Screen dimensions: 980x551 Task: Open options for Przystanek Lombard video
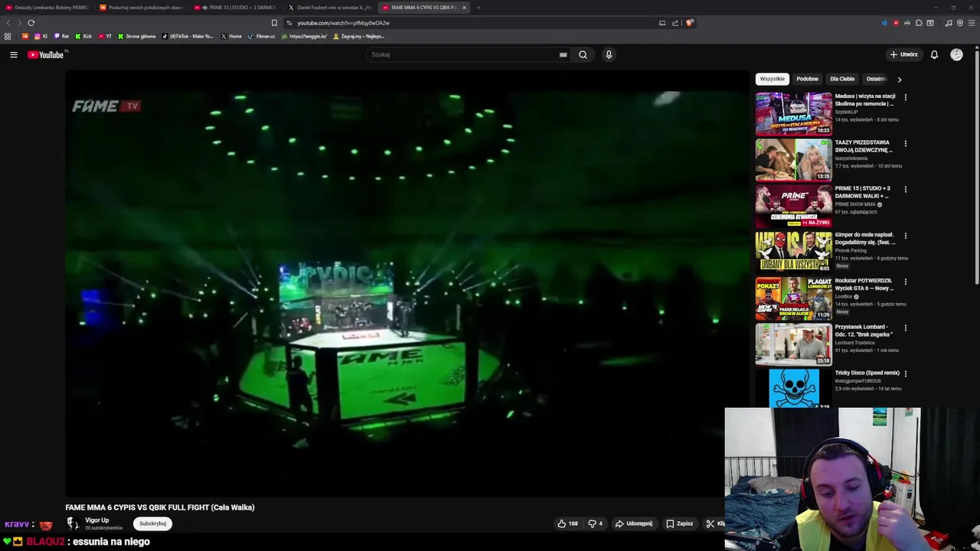tap(905, 328)
